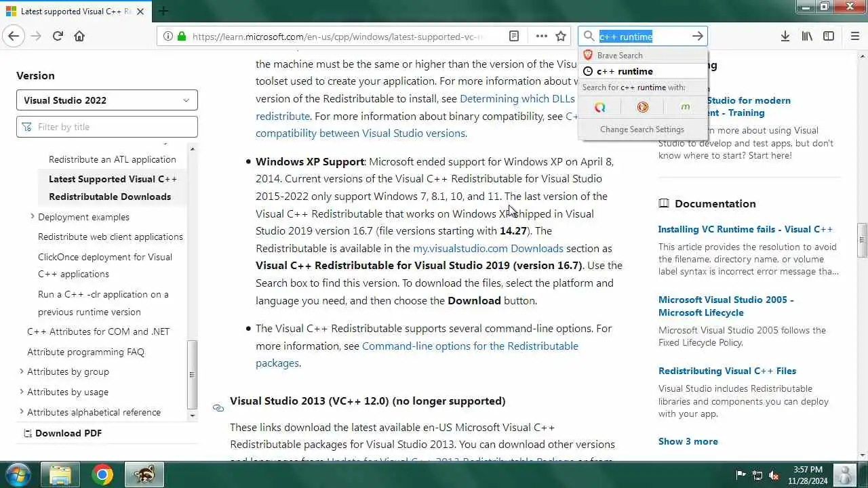Open Redistributing Visual C++ Files link

pos(727,371)
